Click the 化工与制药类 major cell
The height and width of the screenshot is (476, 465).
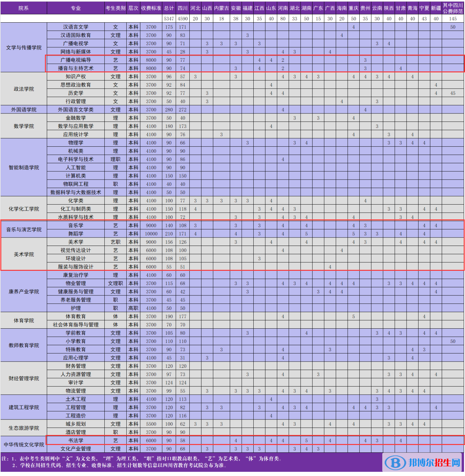pos(76,209)
